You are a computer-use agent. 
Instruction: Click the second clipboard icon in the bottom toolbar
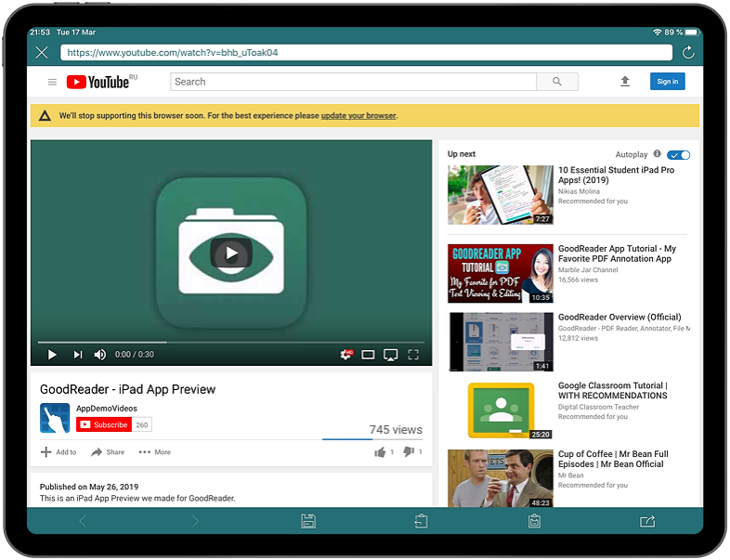(534, 521)
